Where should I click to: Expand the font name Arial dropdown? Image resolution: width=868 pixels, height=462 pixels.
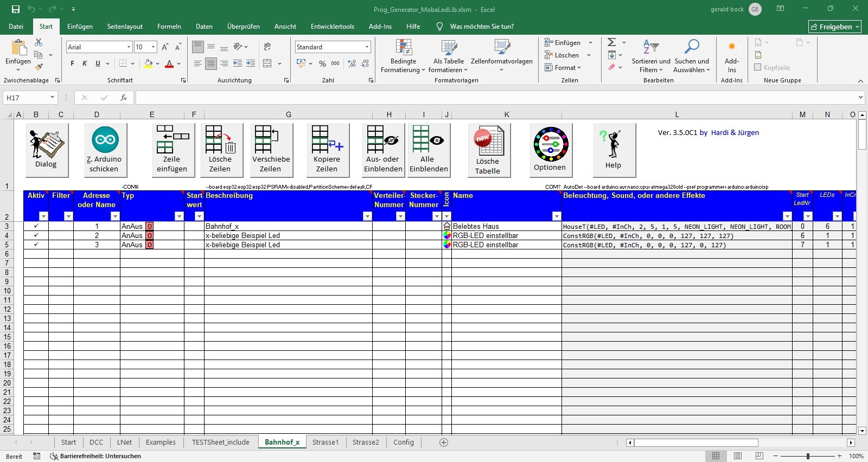point(129,47)
